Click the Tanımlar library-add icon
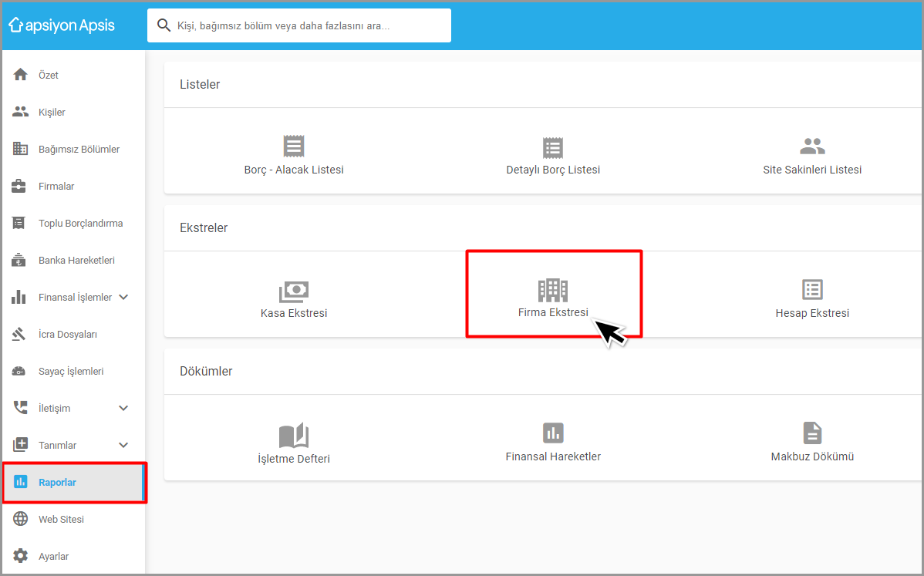The width and height of the screenshot is (924, 576). [20, 445]
